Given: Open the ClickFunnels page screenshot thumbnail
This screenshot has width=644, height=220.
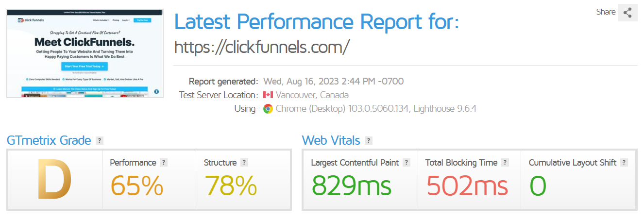Looking at the screenshot, I should pos(85,53).
